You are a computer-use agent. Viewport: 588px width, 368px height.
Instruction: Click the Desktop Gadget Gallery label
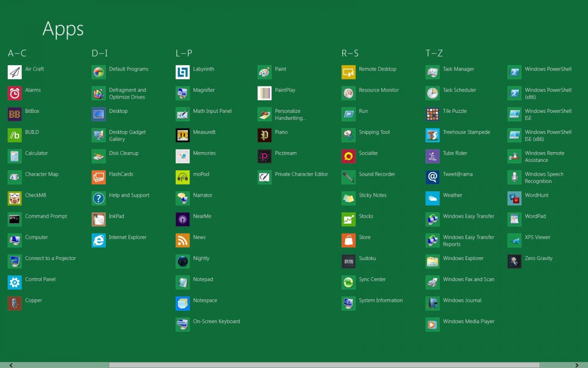coord(127,135)
